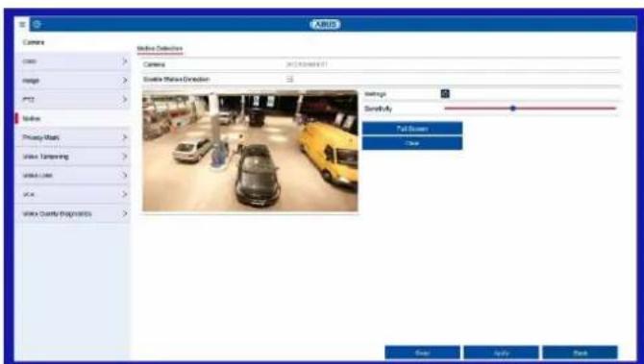This screenshot has height=364, width=644.
Task: Expand the Image sidebar entry chevron
Action: 125,81
